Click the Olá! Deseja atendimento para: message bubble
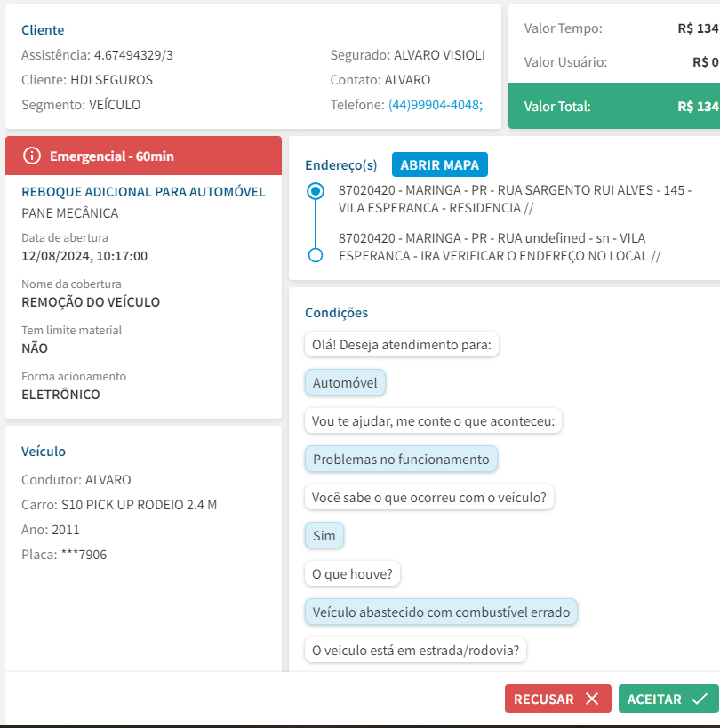Image resolution: width=720 pixels, height=728 pixels. pyautogui.click(x=401, y=345)
